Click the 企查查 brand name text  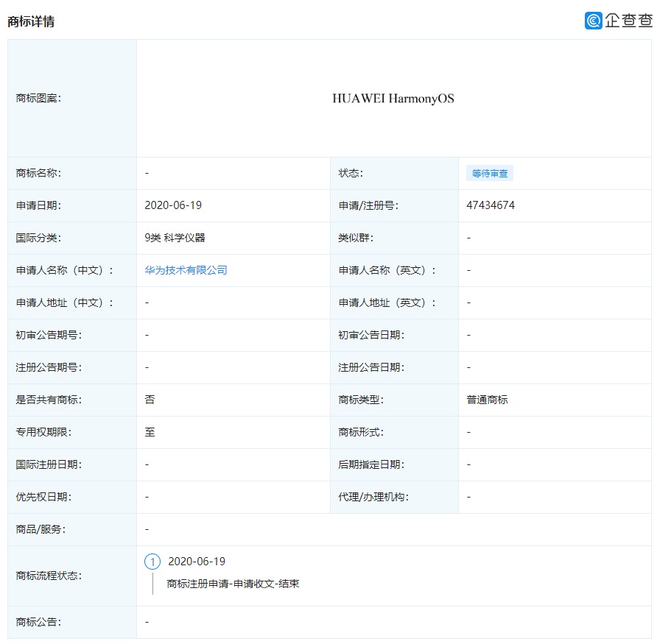[628, 21]
